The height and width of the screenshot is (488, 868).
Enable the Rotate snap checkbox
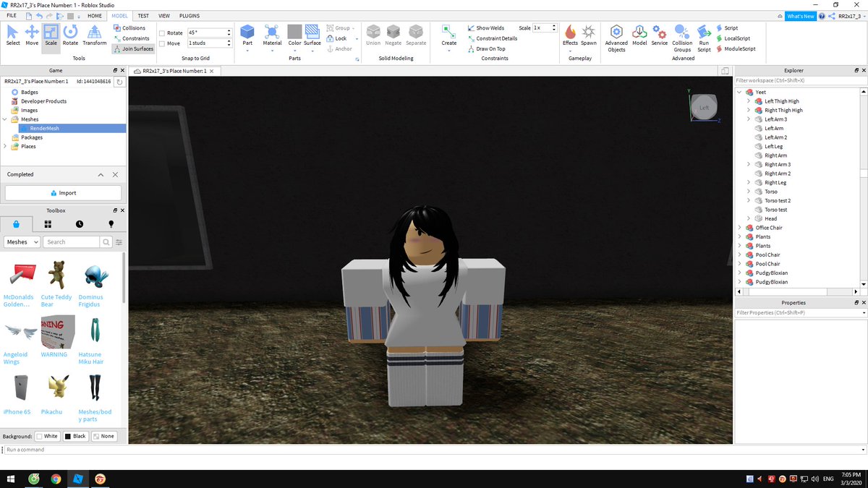click(162, 33)
